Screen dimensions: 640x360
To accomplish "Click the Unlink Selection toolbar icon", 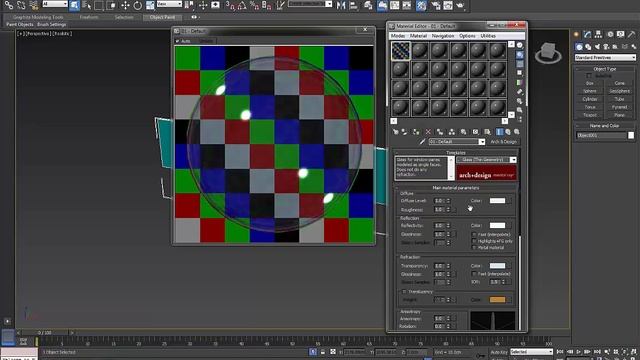I will coord(21,5).
